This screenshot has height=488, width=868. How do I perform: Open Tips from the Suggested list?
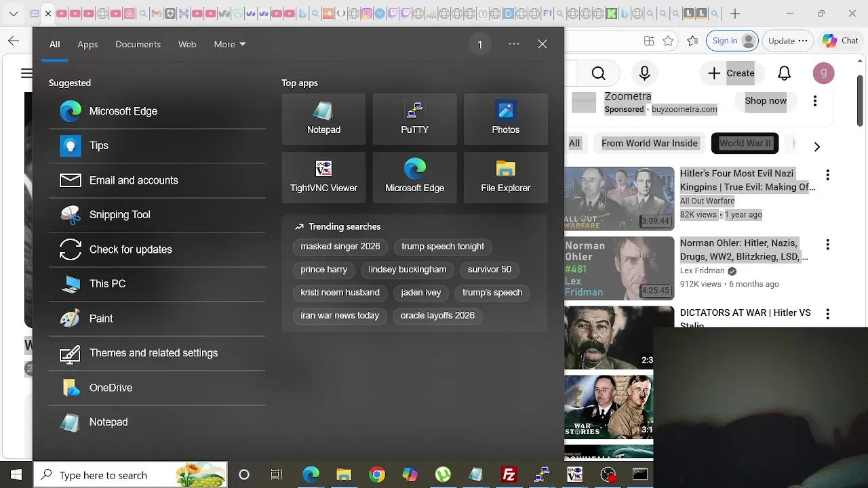coord(157,146)
